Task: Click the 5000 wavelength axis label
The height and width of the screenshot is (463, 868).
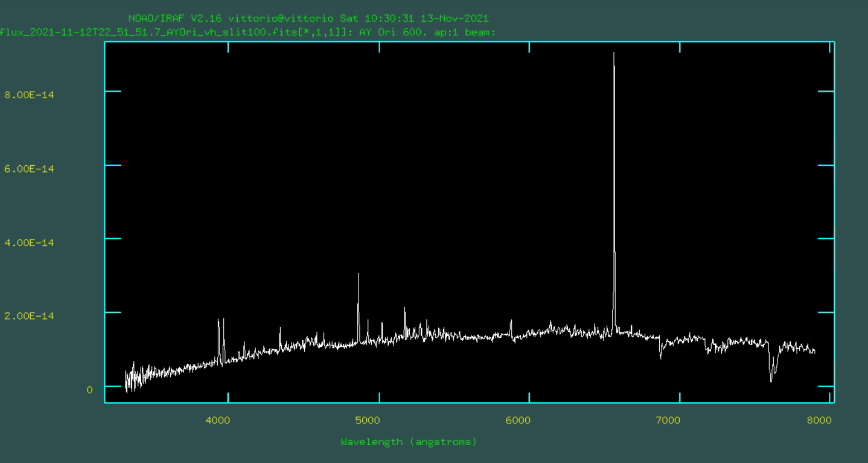Action: pos(367,421)
